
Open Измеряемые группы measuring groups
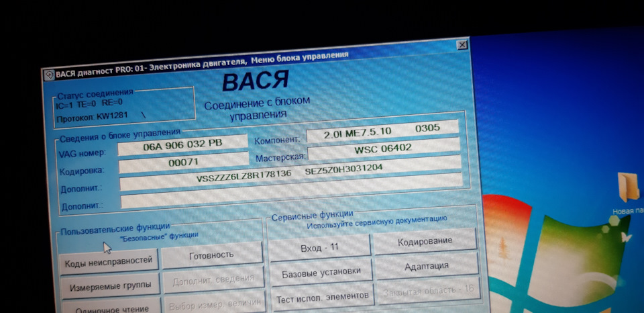tap(111, 287)
